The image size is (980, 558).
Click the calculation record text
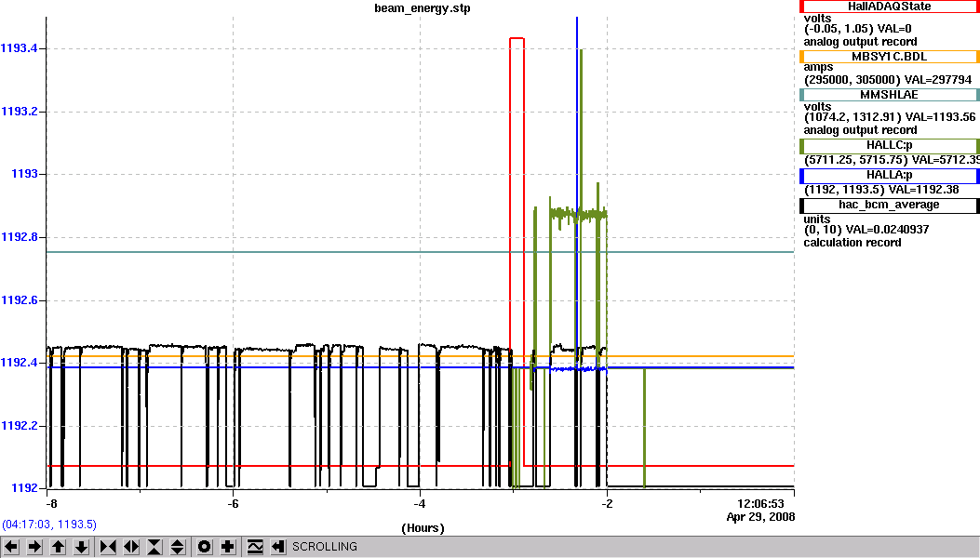852,243
